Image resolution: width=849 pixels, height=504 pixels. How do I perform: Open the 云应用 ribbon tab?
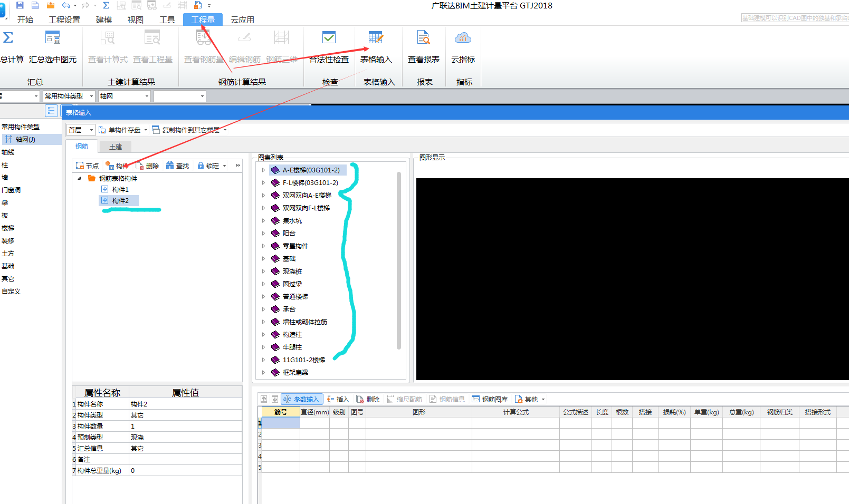[242, 20]
